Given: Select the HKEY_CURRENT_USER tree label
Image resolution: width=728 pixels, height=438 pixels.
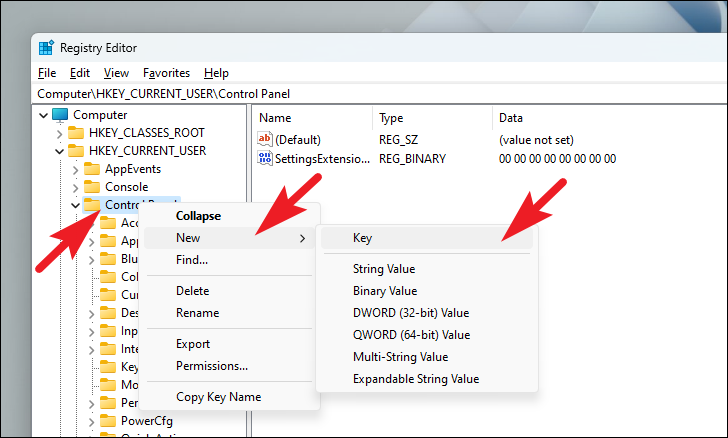Looking at the screenshot, I should 148,151.
